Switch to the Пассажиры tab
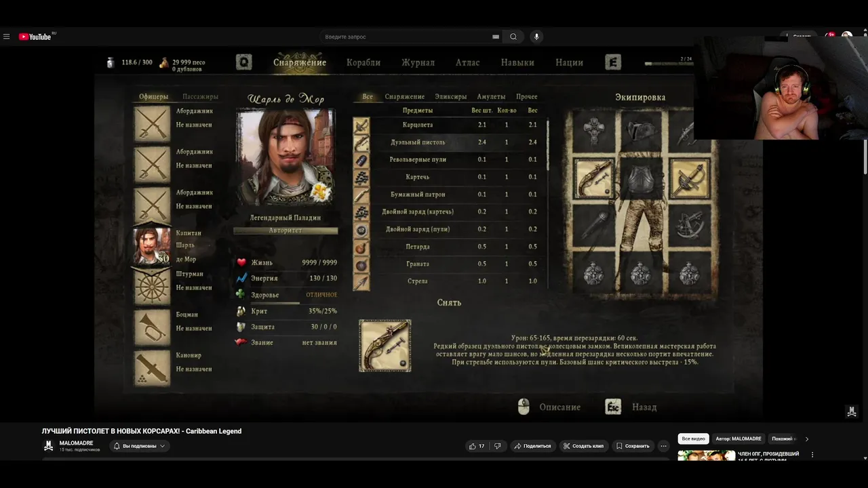 (200, 97)
